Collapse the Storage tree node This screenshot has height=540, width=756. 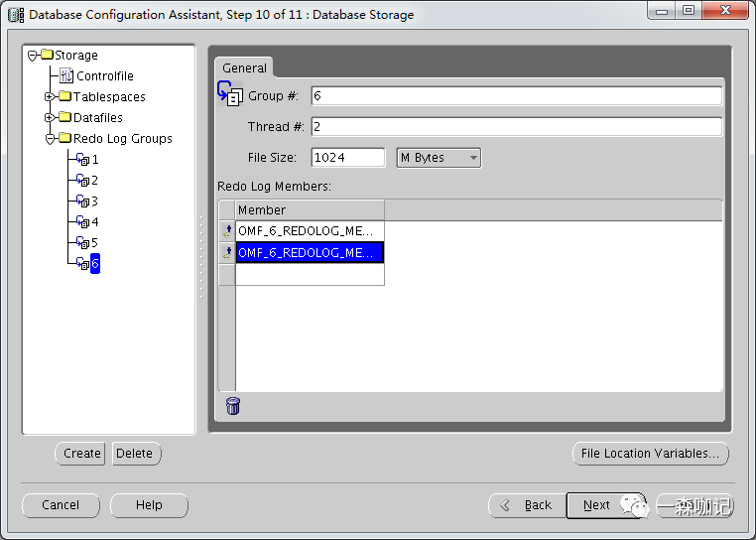point(33,56)
